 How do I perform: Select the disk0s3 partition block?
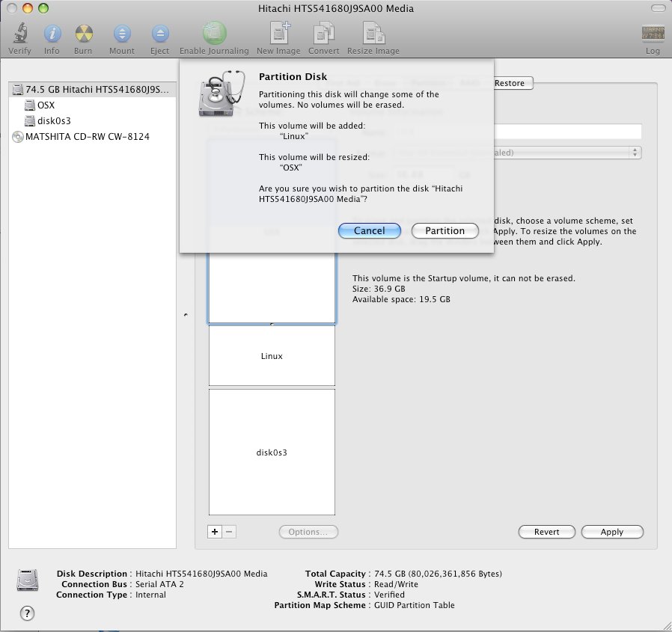tap(272, 452)
